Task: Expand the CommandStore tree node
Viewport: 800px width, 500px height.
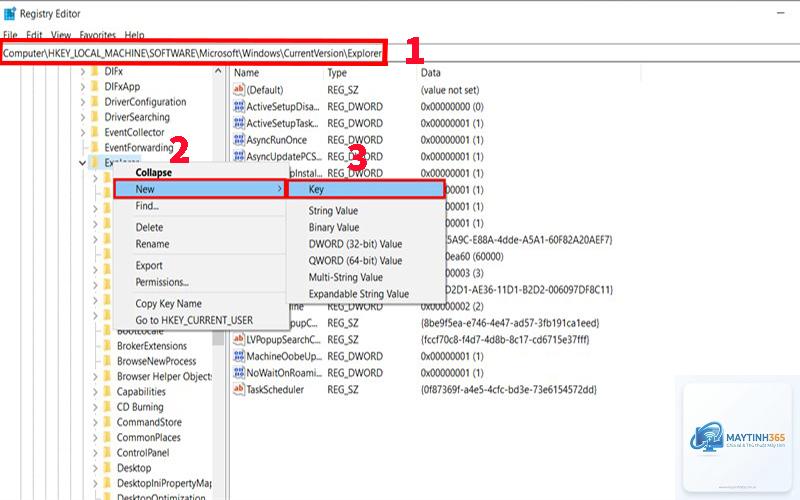Action: [x=95, y=423]
